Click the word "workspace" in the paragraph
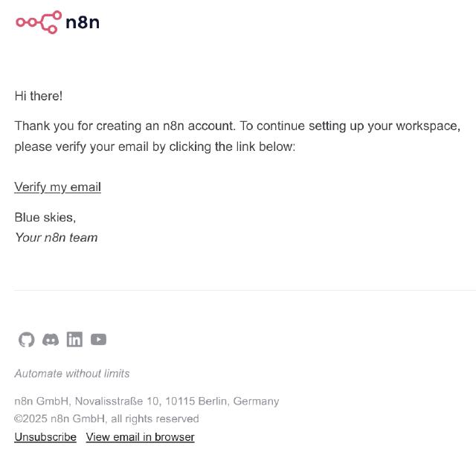This screenshot has height=455, width=476. pyautogui.click(x=426, y=126)
